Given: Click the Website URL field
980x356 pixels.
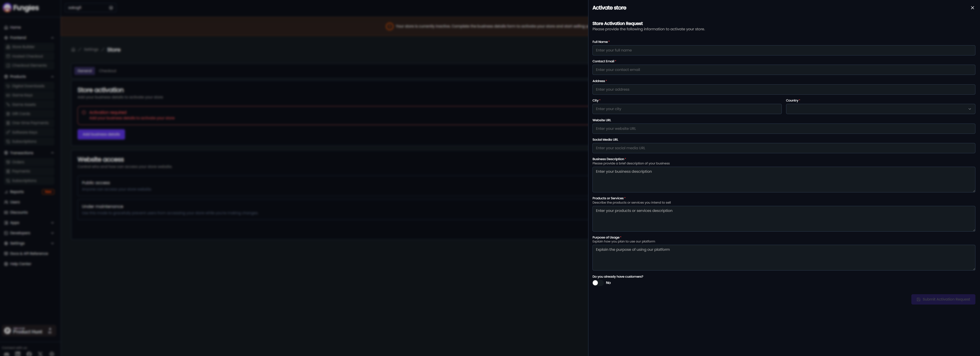Looking at the screenshot, I should point(783,129).
